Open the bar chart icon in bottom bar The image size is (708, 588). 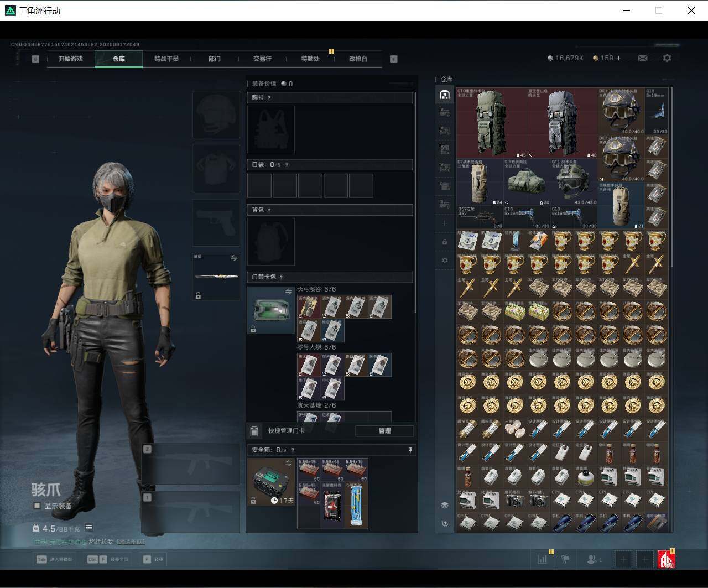(542, 559)
